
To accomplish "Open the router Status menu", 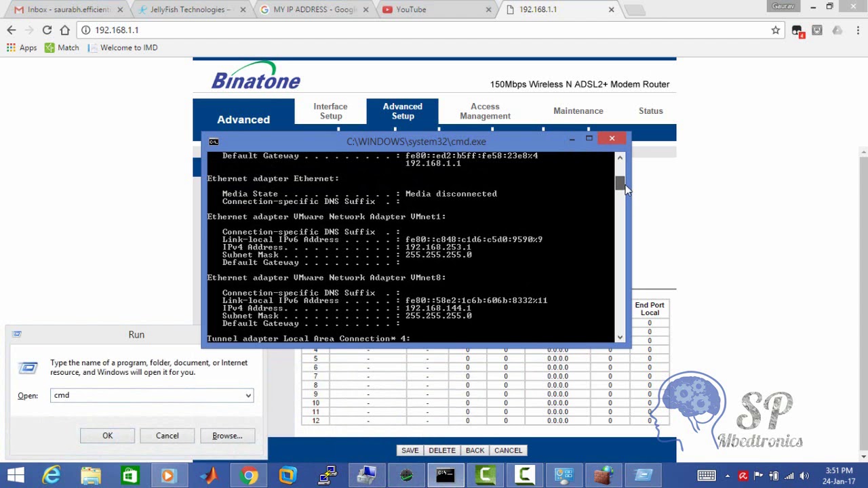I will pos(650,111).
